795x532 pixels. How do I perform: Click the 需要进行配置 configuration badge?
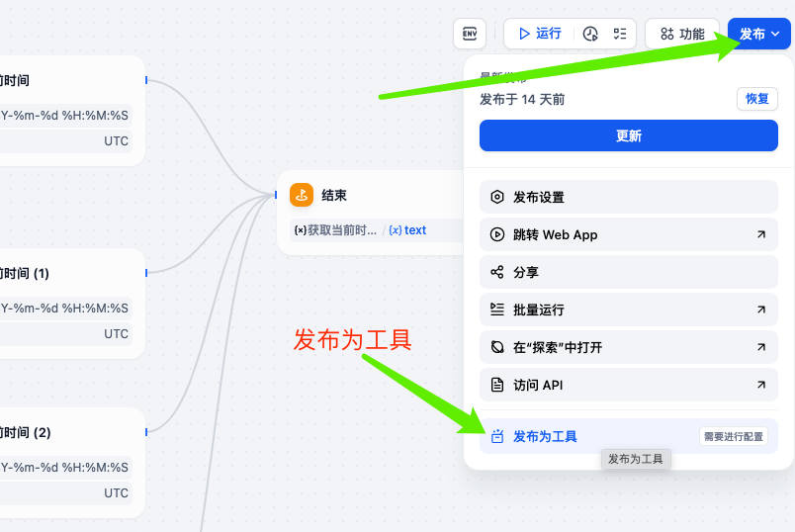click(733, 436)
